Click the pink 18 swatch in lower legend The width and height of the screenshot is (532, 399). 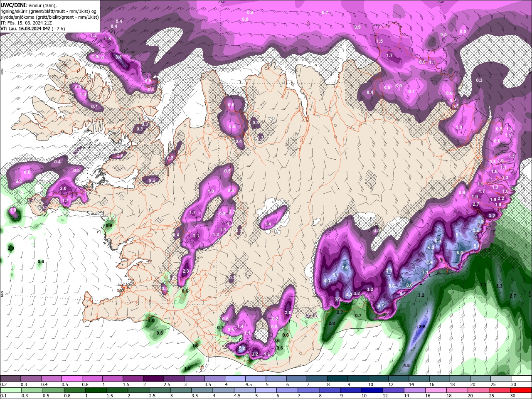[x=458, y=390]
